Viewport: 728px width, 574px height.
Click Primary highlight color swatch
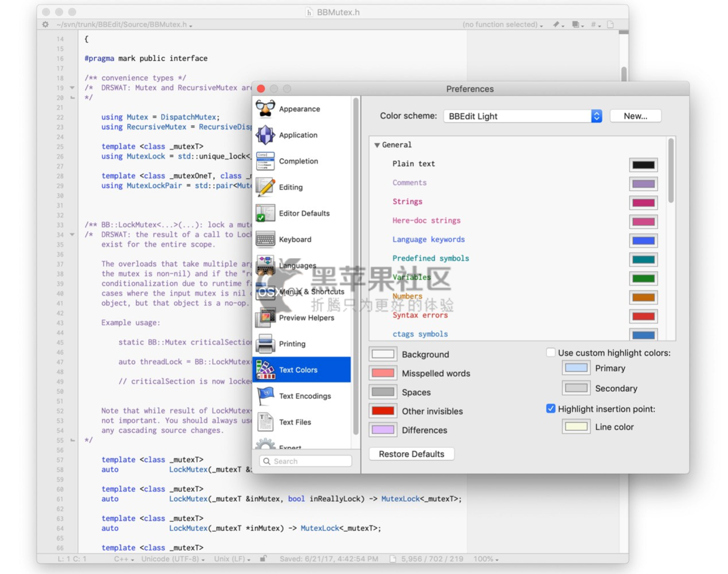coord(576,368)
